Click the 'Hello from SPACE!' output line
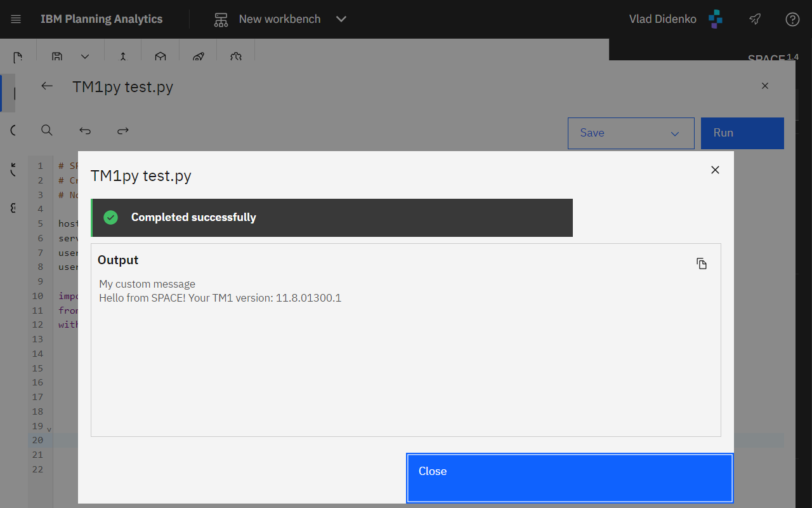Image resolution: width=812 pixels, height=508 pixels. [220, 298]
